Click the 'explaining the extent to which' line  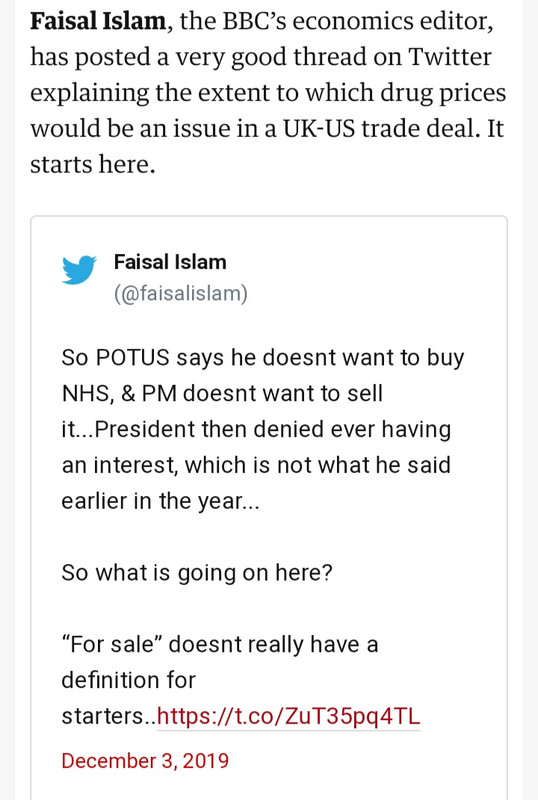click(x=268, y=93)
